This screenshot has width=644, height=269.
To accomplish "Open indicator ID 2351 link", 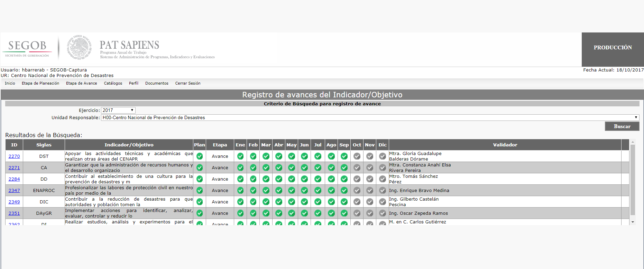I will pos(14,213).
